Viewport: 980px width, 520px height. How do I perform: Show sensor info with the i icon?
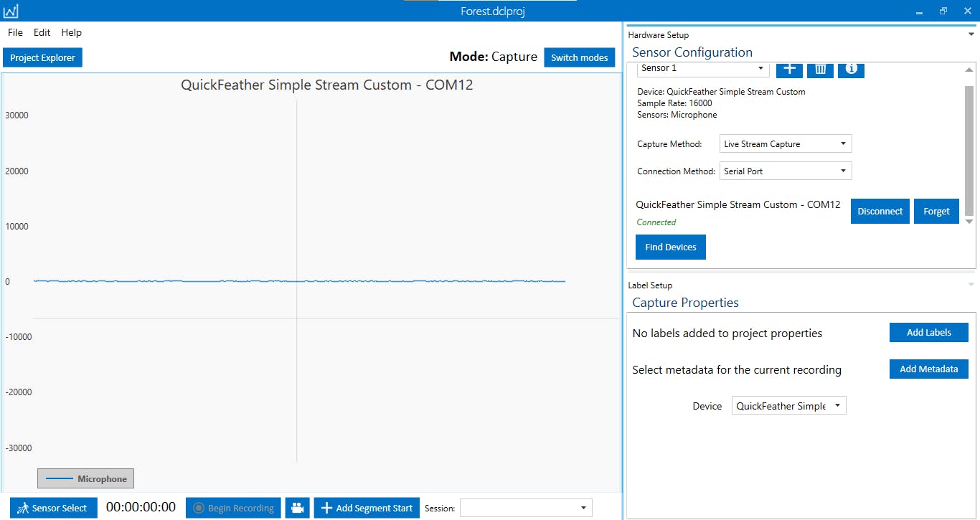coord(851,69)
